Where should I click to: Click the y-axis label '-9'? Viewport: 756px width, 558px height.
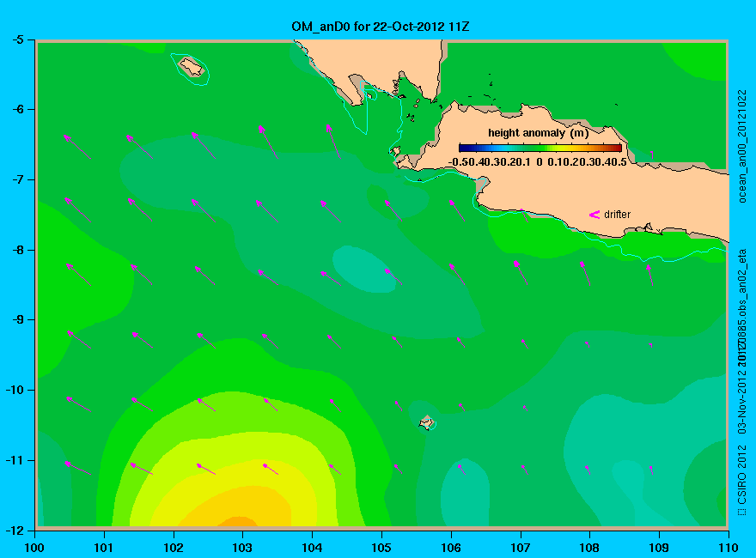(x=17, y=320)
